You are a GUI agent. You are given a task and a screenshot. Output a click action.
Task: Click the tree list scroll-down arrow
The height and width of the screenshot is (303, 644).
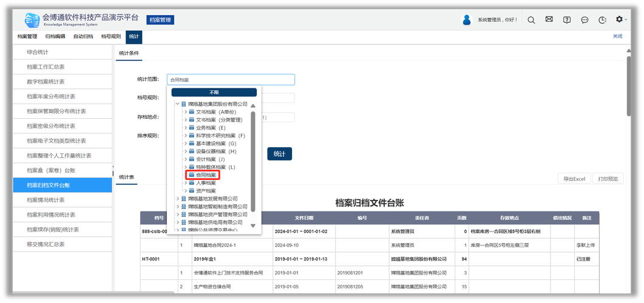pyautogui.click(x=253, y=225)
